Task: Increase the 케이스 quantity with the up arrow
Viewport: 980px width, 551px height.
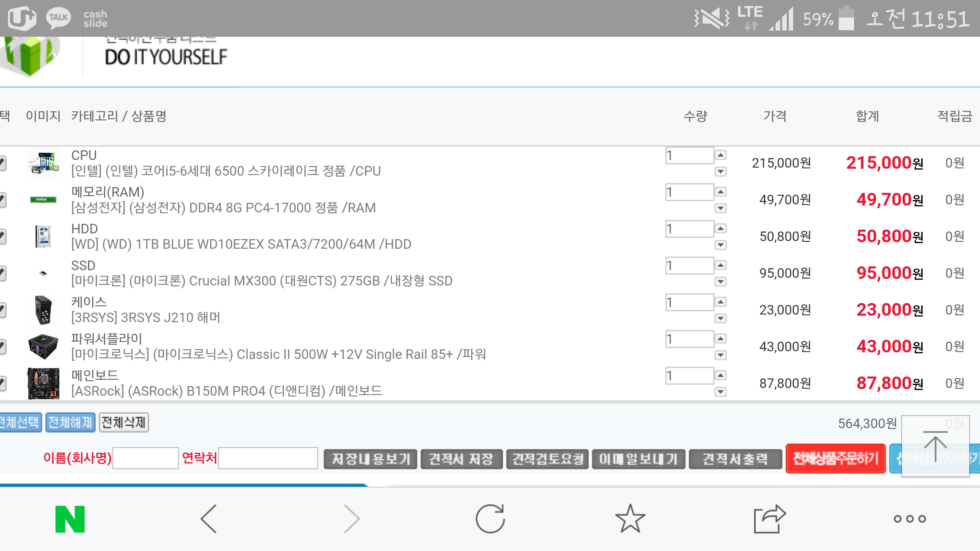Action: click(720, 302)
